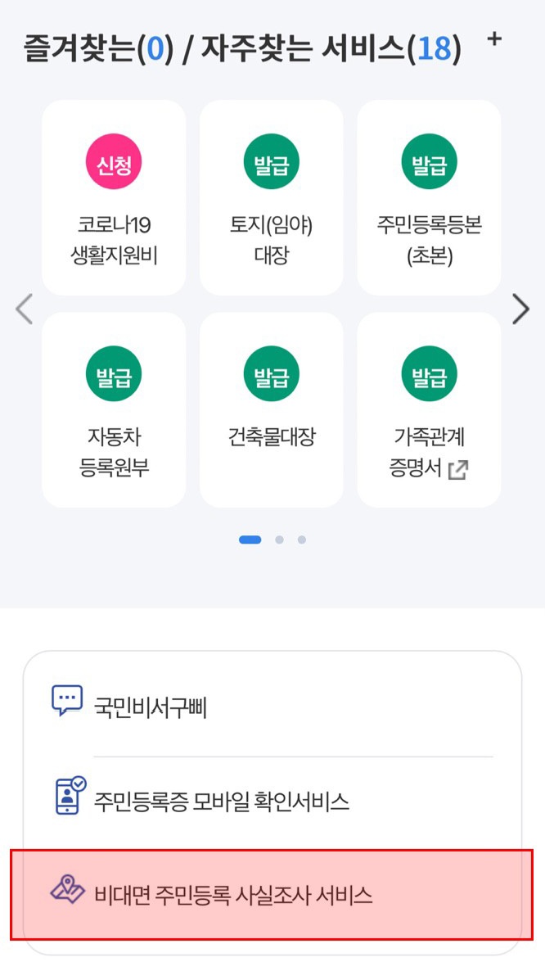This screenshot has width=545, height=980.
Task: Expand favorites with the plus button
Action: click(493, 38)
